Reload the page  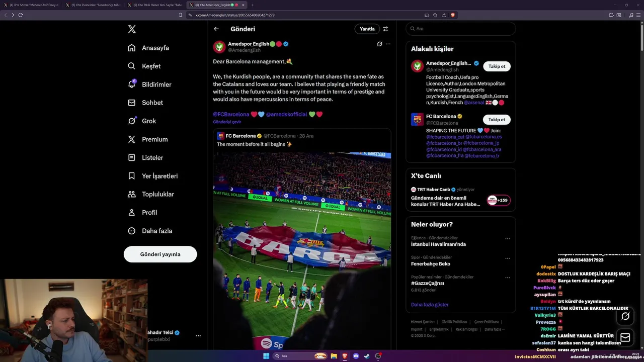[21, 15]
